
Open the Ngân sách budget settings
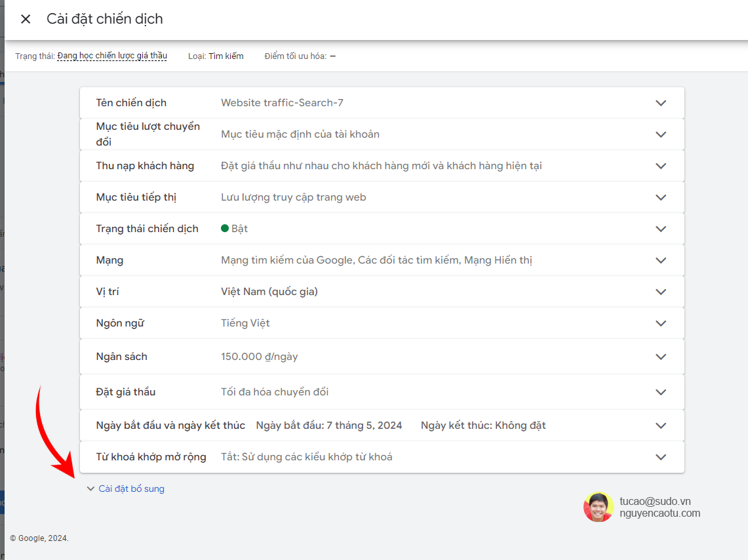pos(661,356)
